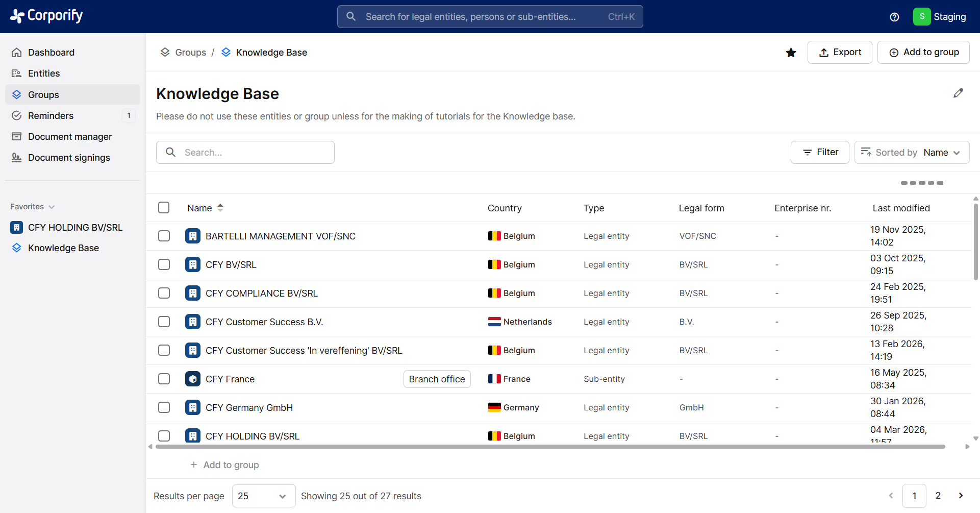Open the Filter button
Image resolution: width=980 pixels, height=513 pixels.
820,152
